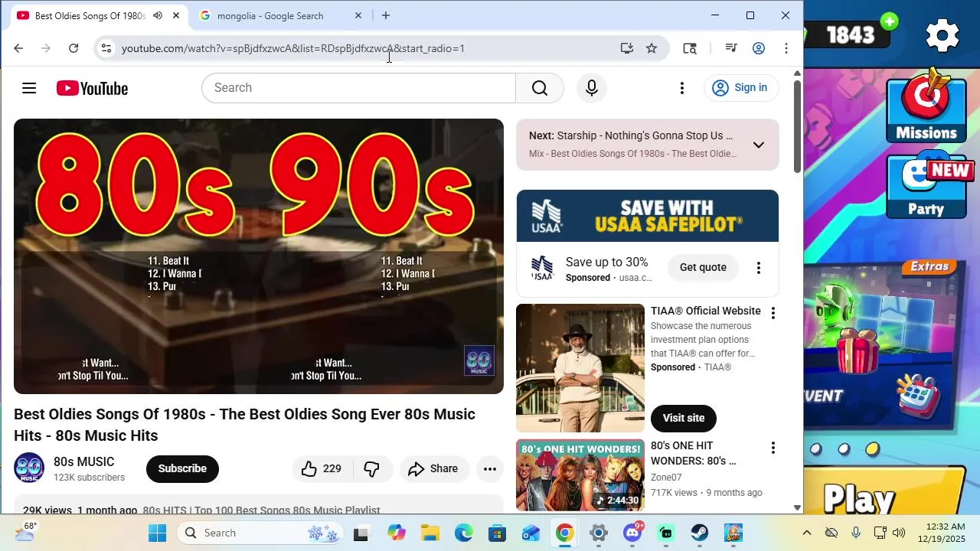Show hidden tray icons chevron
Screen dimensions: 980x551
click(x=806, y=533)
